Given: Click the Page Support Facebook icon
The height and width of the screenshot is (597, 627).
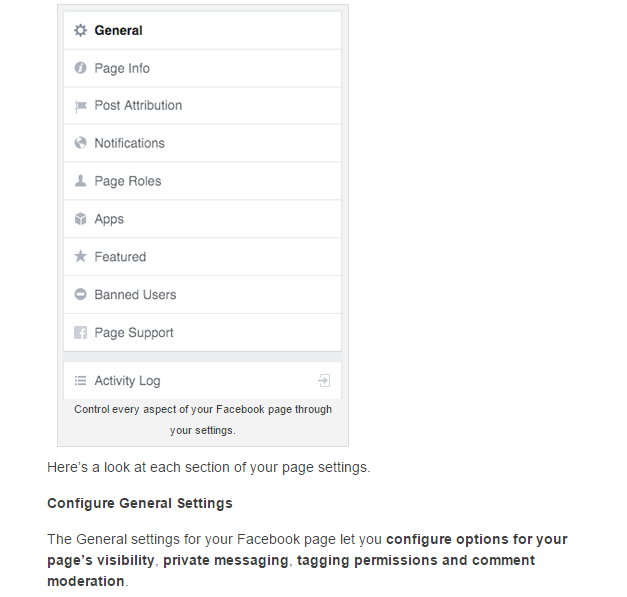Looking at the screenshot, I should coord(81,333).
